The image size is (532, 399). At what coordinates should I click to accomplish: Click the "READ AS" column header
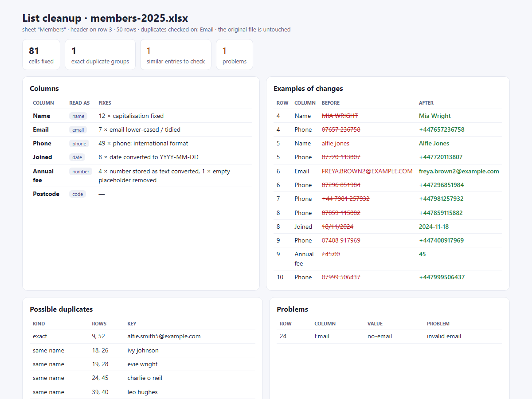[79, 103]
